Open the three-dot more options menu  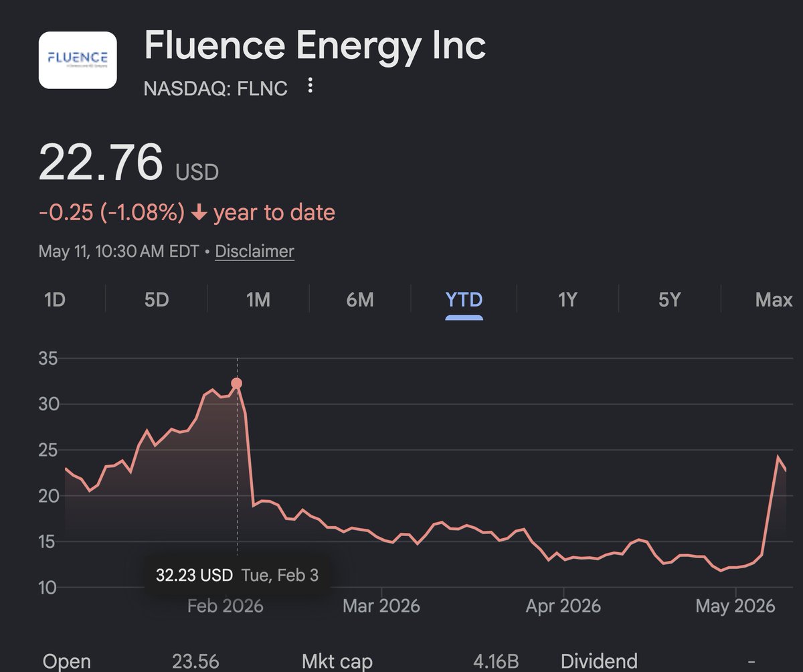click(x=310, y=86)
